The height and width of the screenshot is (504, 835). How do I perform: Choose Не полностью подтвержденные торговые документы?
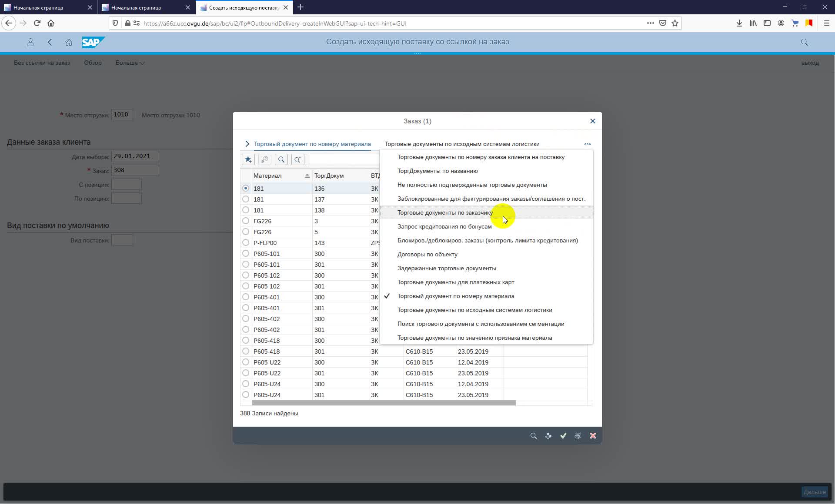pyautogui.click(x=486, y=185)
